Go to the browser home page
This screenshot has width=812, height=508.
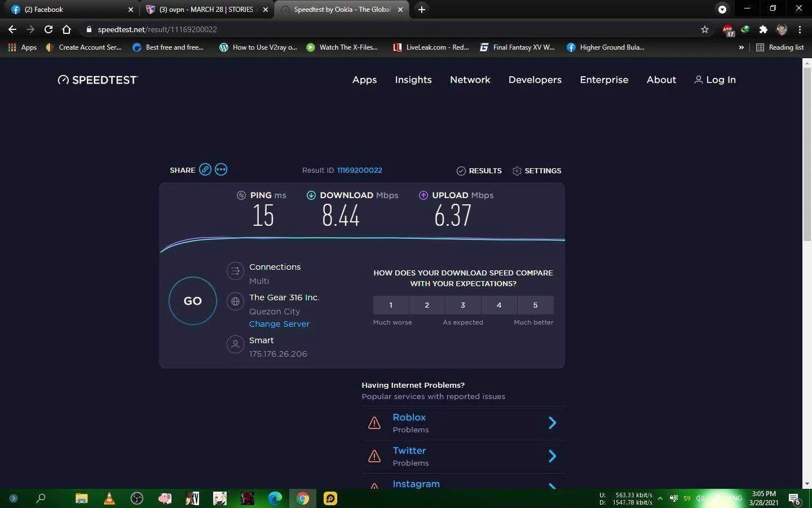(67, 29)
